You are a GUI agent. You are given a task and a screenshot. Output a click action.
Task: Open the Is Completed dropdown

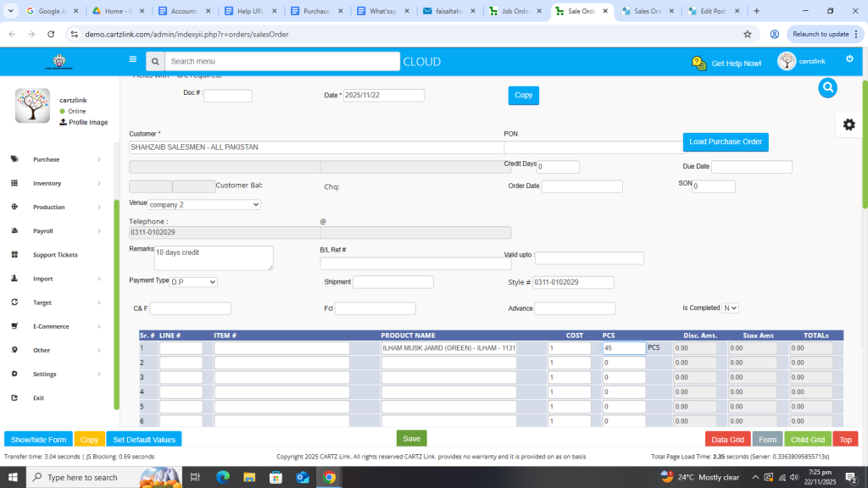point(730,308)
